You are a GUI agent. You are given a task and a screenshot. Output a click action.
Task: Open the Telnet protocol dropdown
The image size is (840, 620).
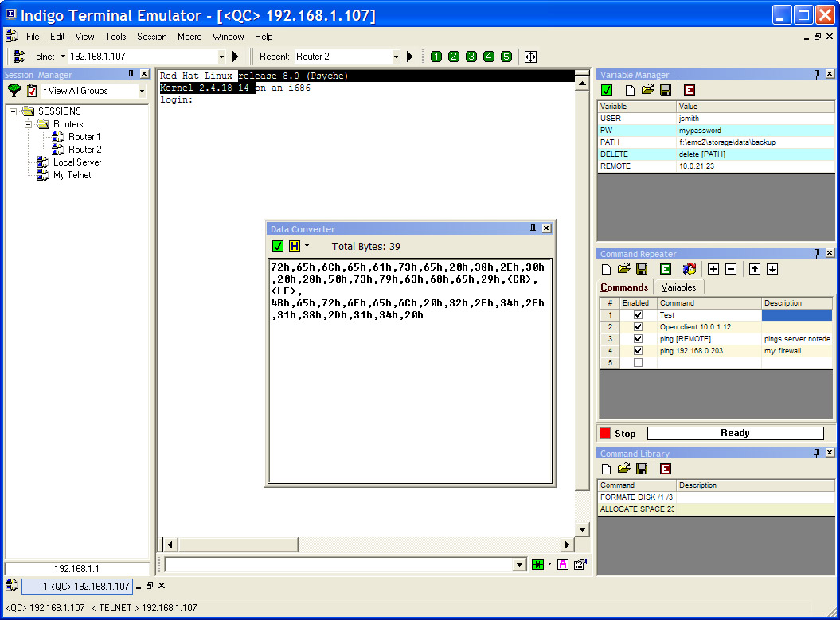[63, 57]
